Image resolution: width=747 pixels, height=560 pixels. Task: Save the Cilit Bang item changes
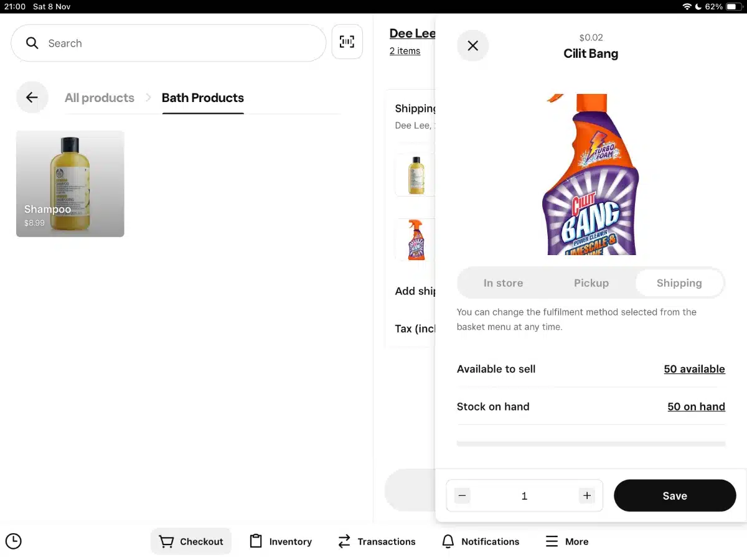point(675,495)
